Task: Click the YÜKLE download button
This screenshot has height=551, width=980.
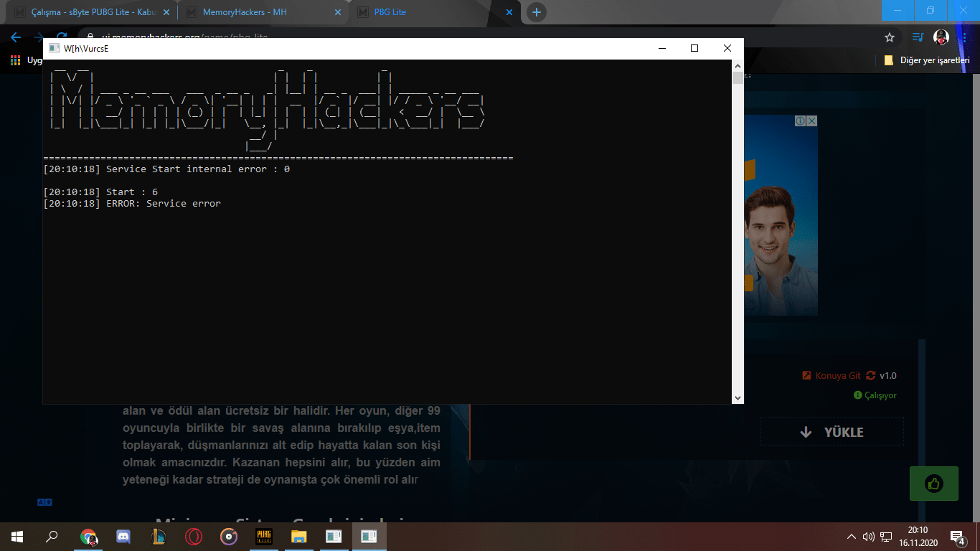Action: (832, 432)
